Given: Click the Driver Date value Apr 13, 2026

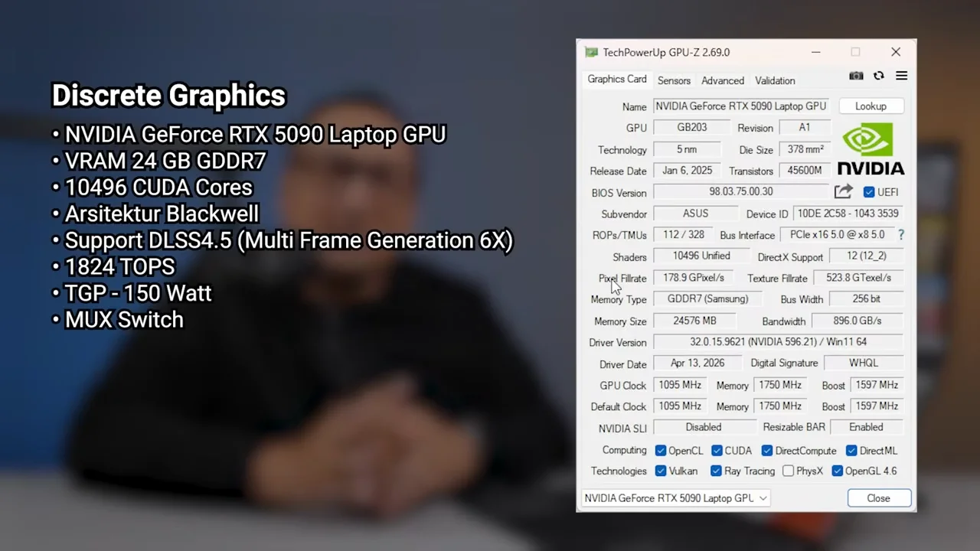Looking at the screenshot, I should 697,364.
